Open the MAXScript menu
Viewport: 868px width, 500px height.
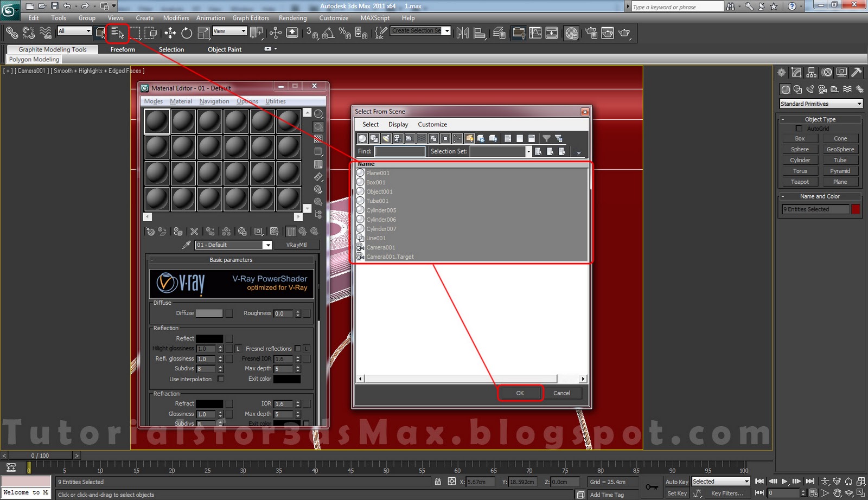point(375,18)
